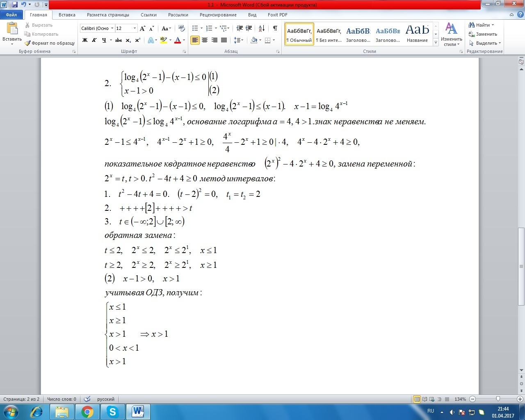Undo the last action in Quick Access
525x420 pixels.
[24, 5]
